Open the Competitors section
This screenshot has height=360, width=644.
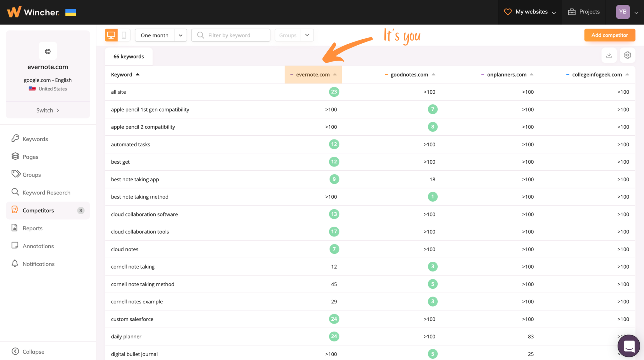tap(38, 210)
